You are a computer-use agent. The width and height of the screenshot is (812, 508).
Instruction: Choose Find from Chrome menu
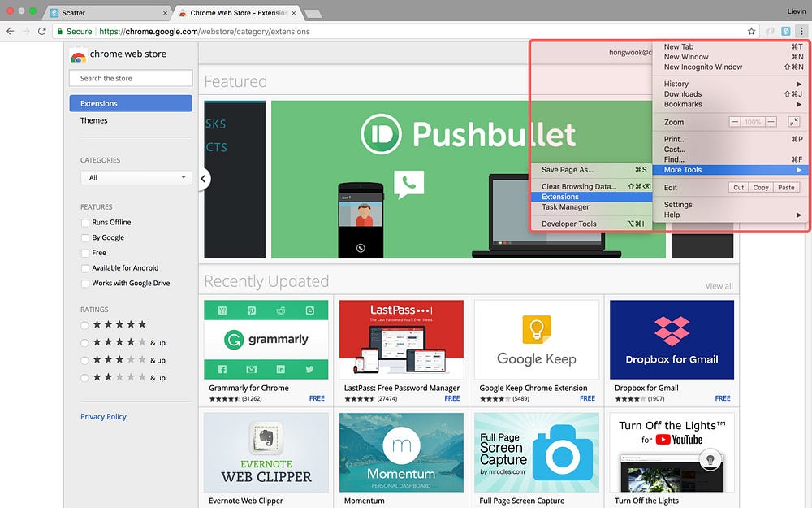(732, 159)
